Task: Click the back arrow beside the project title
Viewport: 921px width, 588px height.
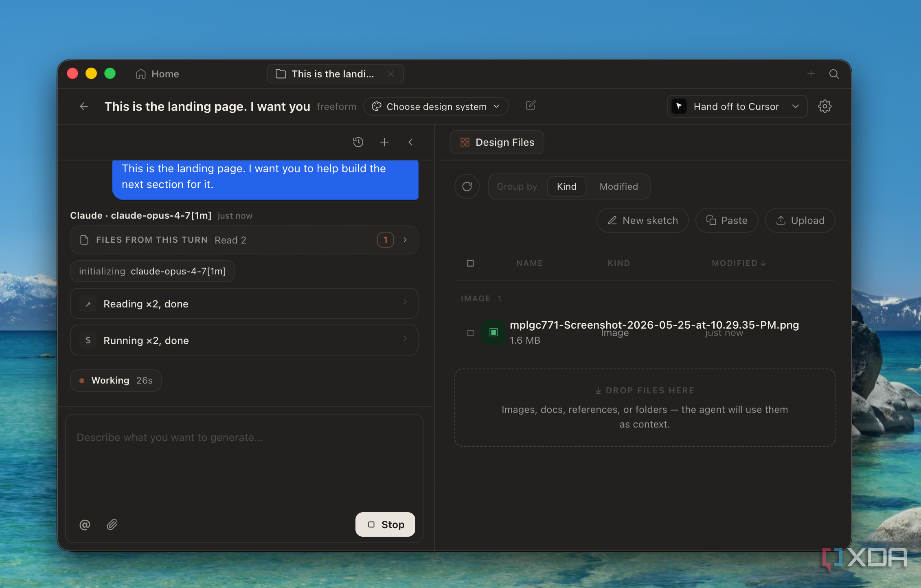Action: [84, 106]
